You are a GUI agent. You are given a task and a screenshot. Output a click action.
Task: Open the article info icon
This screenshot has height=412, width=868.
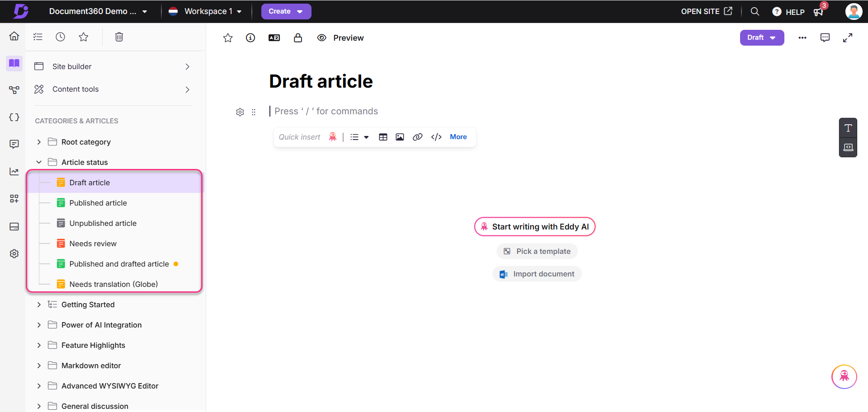point(250,38)
